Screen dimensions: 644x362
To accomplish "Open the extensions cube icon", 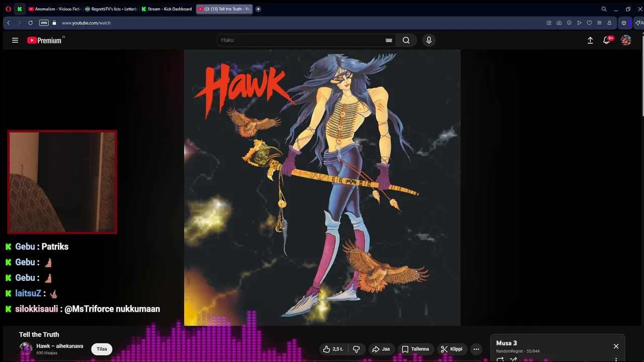I will [x=624, y=23].
